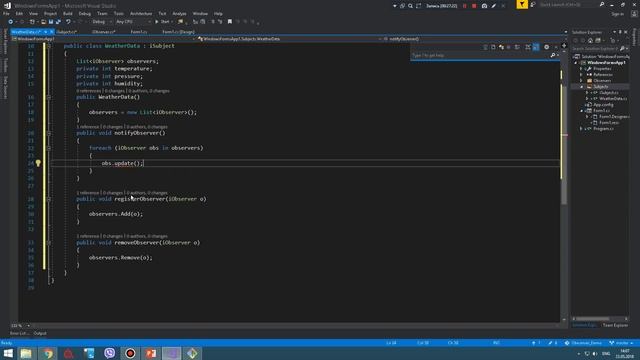Click the lightbulb quick actions icon

pyautogui.click(x=38, y=163)
